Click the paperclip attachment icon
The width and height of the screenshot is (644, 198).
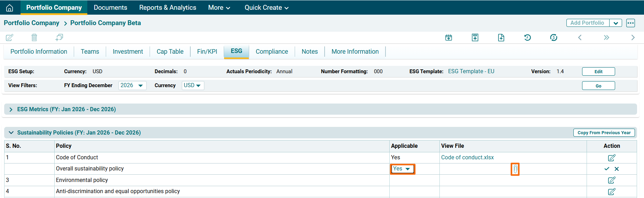click(515, 169)
